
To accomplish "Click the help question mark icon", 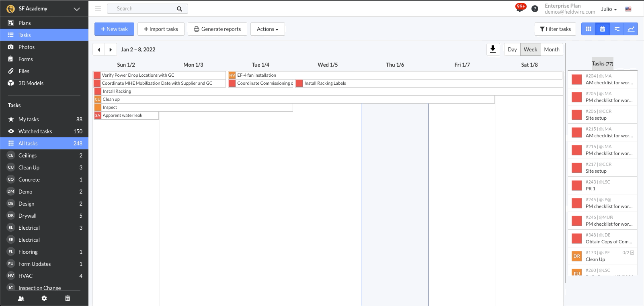I will 535,9.
